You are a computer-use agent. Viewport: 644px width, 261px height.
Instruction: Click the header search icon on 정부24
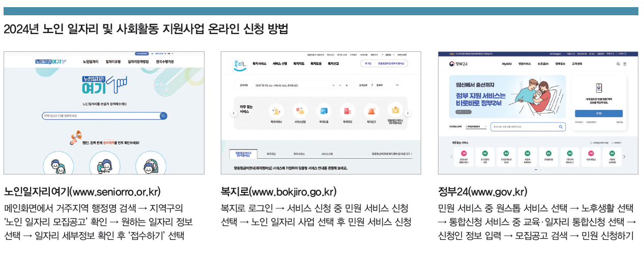coord(619,64)
